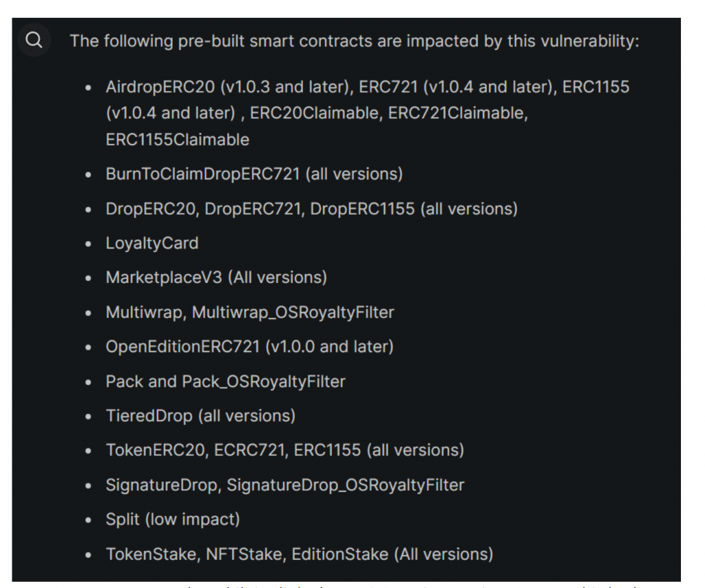The image size is (705, 588).
Task: Click the Multiwrap_OSRoyaltyFilter text
Action: point(293,312)
